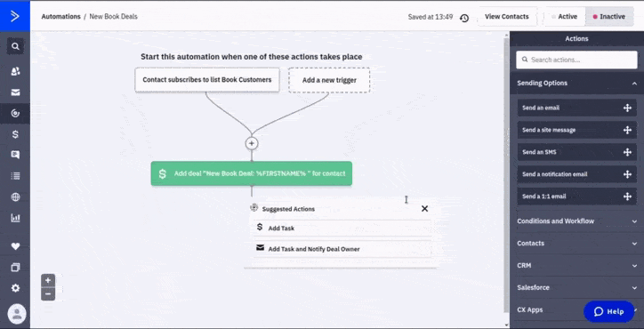
Task: Expand the Conditions and Workflow section
Action: click(x=576, y=221)
